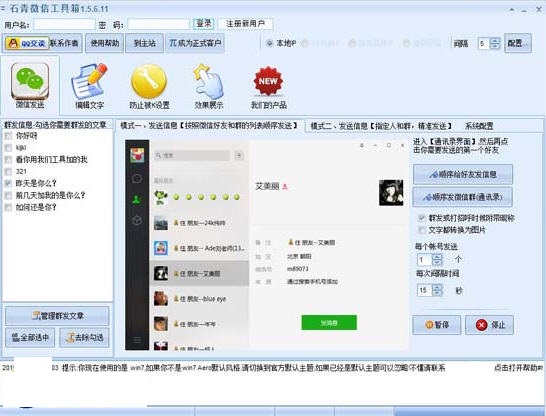Check the 321 message checkbox
The image size is (546, 416).
(x=8, y=171)
